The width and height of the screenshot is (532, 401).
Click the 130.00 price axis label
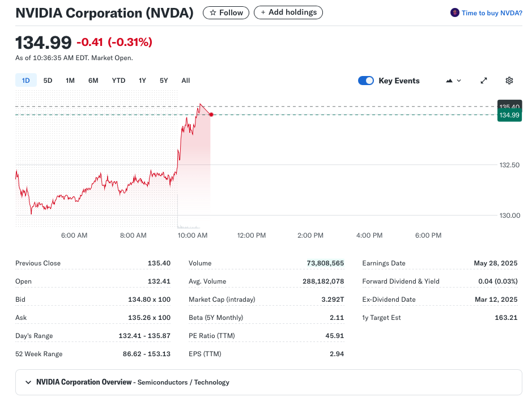point(509,216)
